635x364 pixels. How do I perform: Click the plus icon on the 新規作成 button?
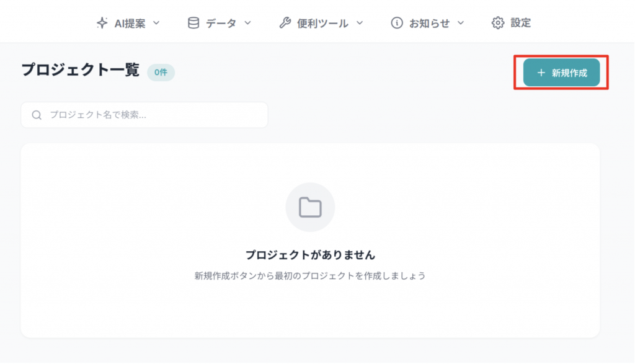[x=541, y=73]
